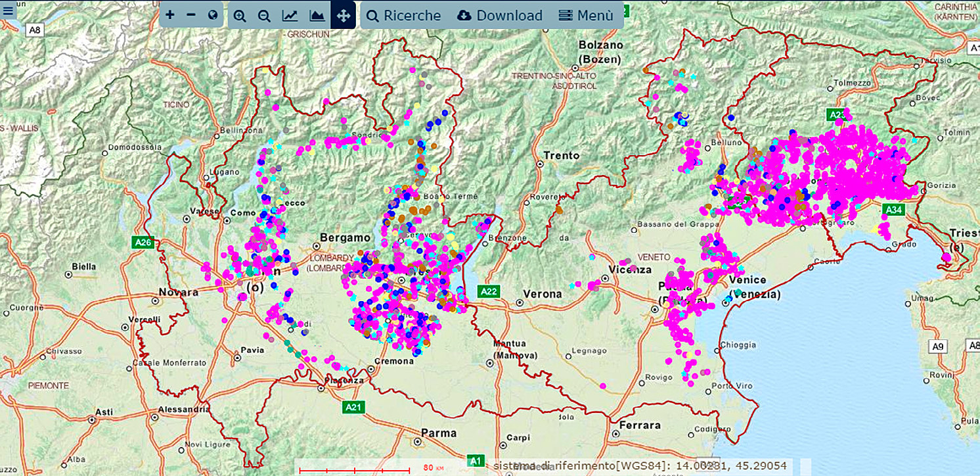Click the Codigoro town label

tap(713, 429)
